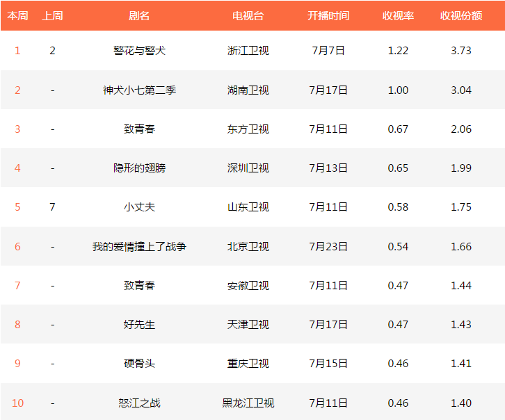Click the share value 3.04
This screenshot has width=505, height=420.
461,90
